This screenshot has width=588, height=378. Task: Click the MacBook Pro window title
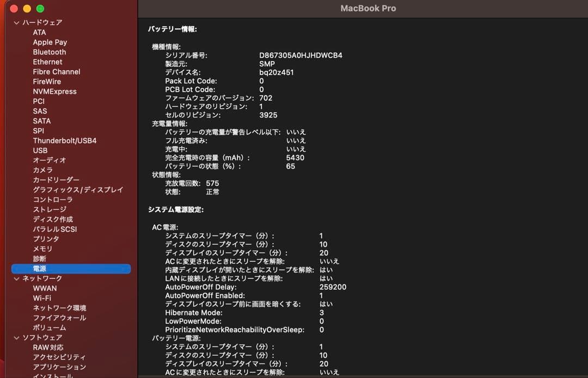[x=368, y=8]
